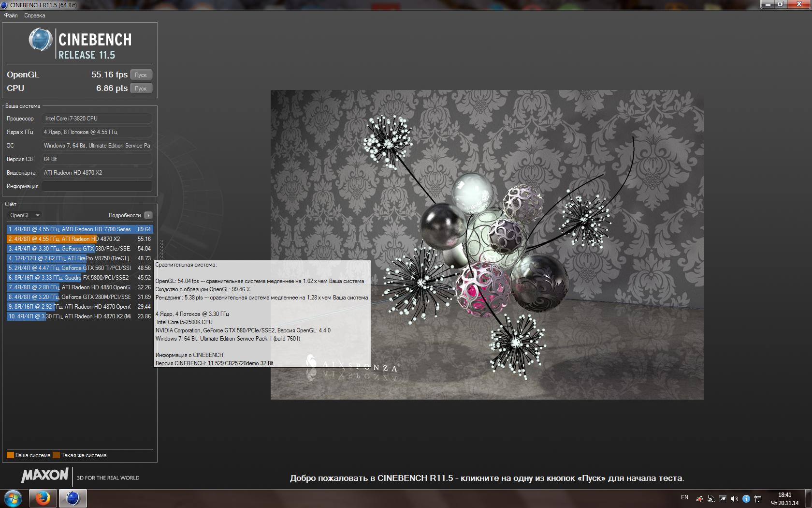Image resolution: width=812 pixels, height=508 pixels.
Task: Select ranking row 8 GeForce GTX 280M
Action: pyautogui.click(x=80, y=297)
